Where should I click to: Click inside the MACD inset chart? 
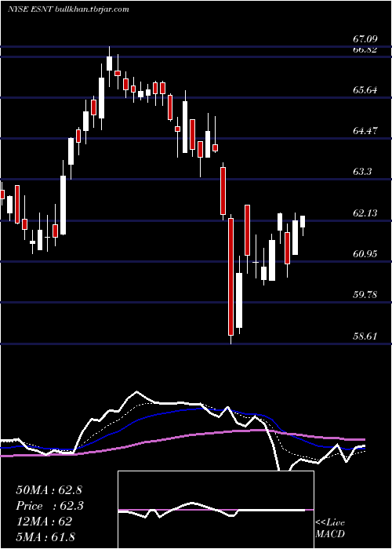(x=216, y=510)
